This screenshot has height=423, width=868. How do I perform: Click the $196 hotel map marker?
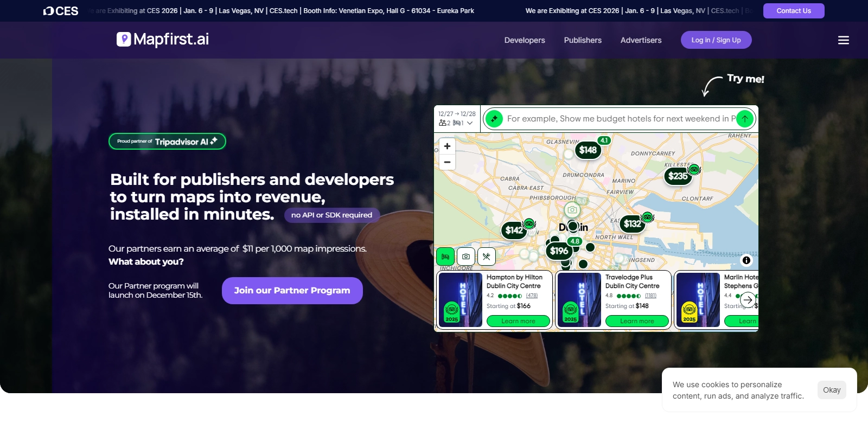(x=559, y=251)
